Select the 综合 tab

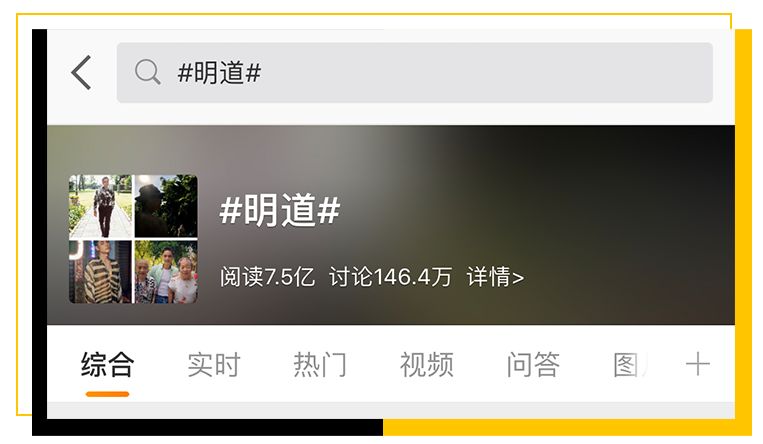108,365
